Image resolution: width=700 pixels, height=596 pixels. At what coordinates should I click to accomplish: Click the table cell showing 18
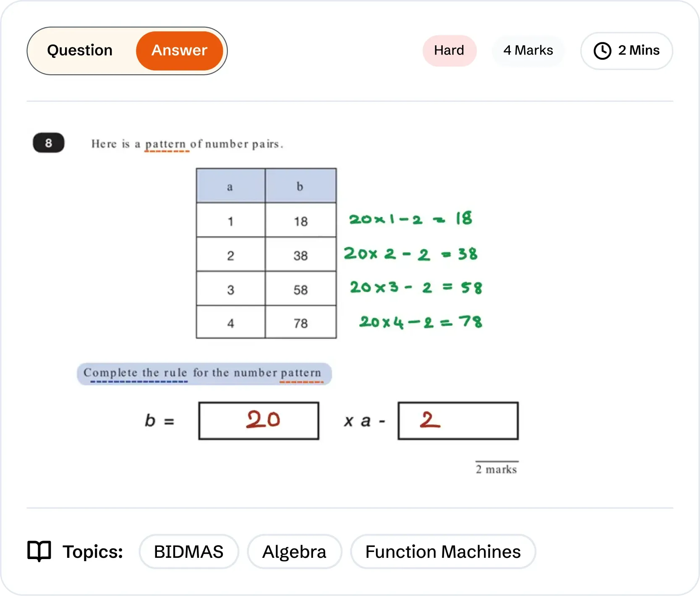click(300, 221)
